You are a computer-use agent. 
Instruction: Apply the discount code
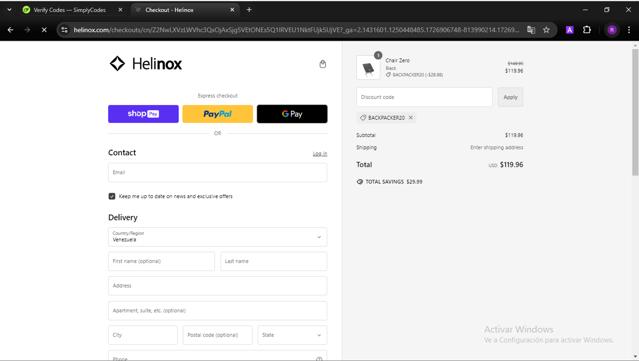tap(510, 97)
